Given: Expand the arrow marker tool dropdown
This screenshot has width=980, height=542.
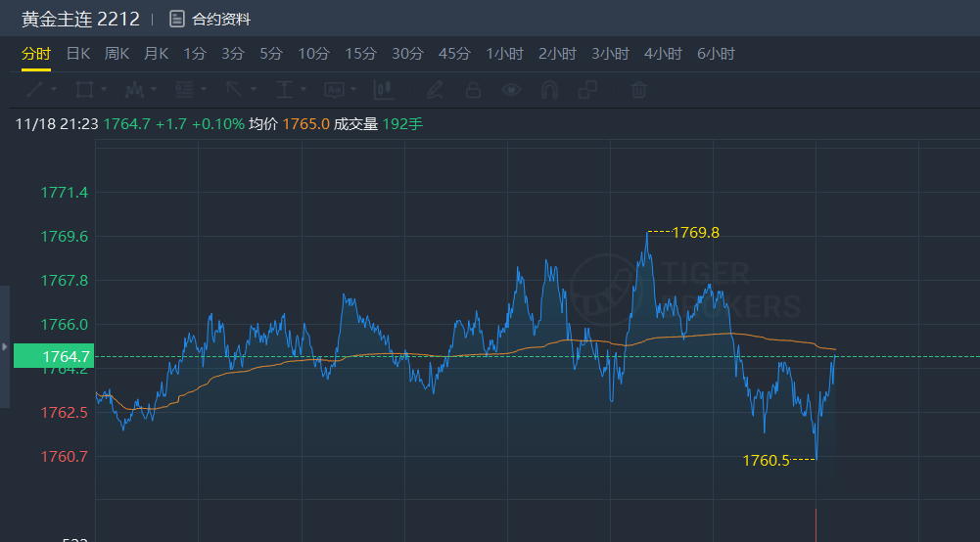Looking at the screenshot, I should (x=254, y=90).
